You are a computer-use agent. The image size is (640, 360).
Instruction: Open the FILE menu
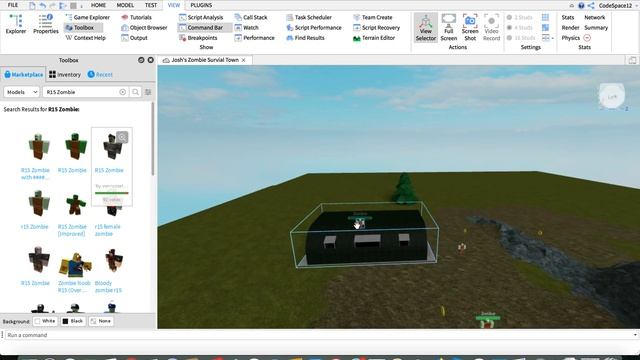(13, 5)
